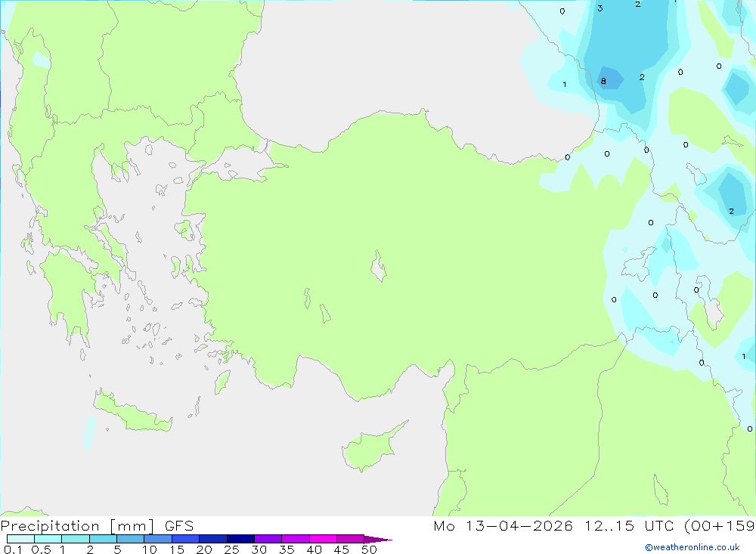Viewport: 756px width, 554px height.
Task: Click the '50' legend scale label
Action: [369, 549]
